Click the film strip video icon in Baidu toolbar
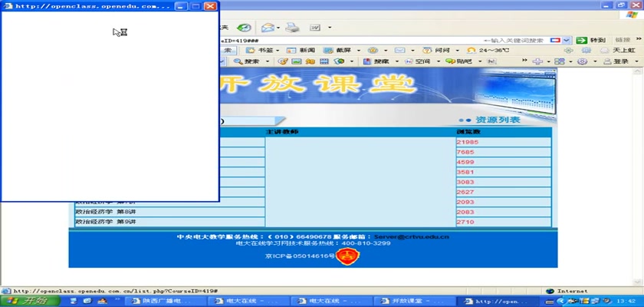The height and width of the screenshot is (307, 644). 324,61
